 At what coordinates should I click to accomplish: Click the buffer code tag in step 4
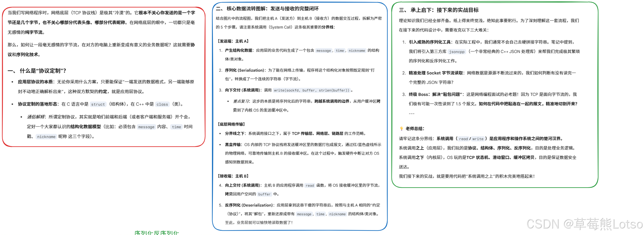pos(264,194)
